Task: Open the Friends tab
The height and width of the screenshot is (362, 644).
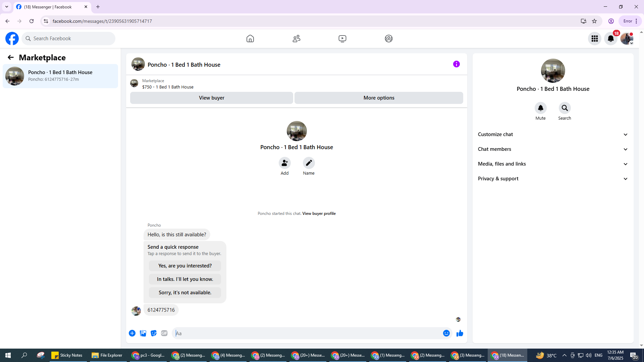Action: click(296, 39)
